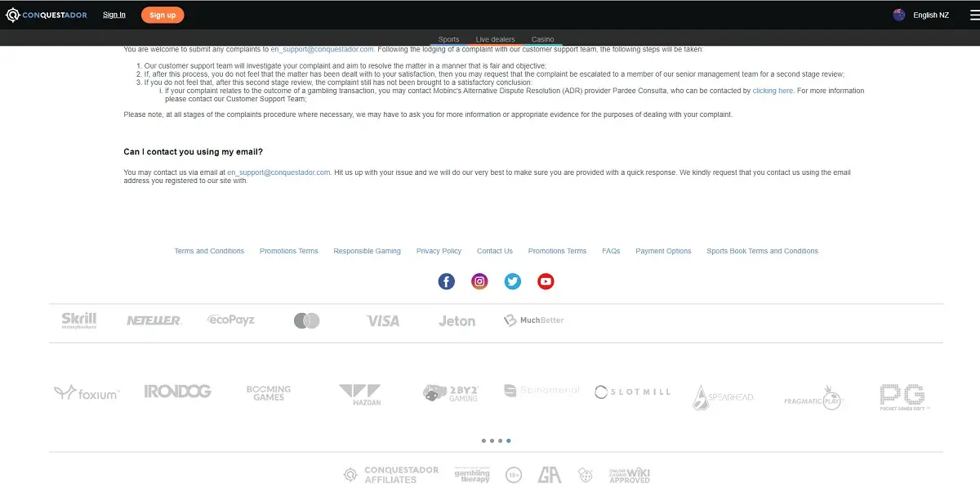Viewport: 980px width, 492px height.
Task: Click the Mastercard payment logo
Action: (x=307, y=320)
